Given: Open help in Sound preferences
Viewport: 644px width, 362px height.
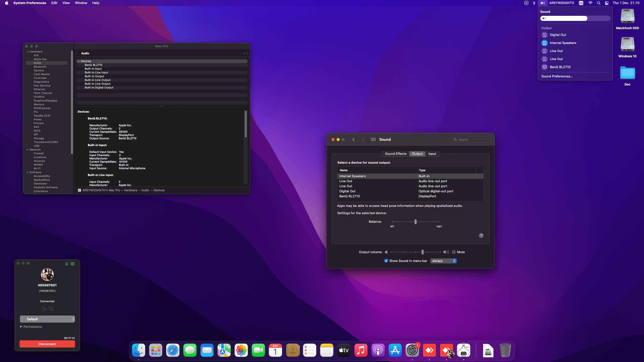Looking at the screenshot, I should [481, 236].
